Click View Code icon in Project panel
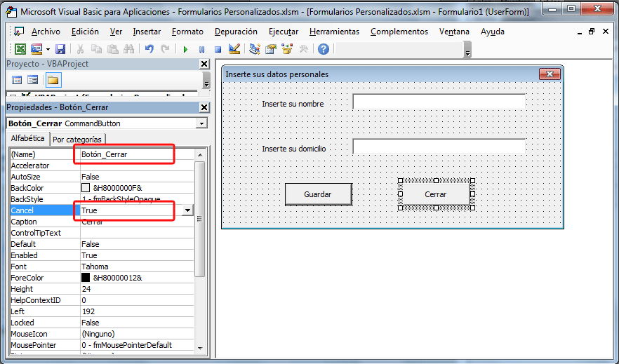 coord(17,80)
